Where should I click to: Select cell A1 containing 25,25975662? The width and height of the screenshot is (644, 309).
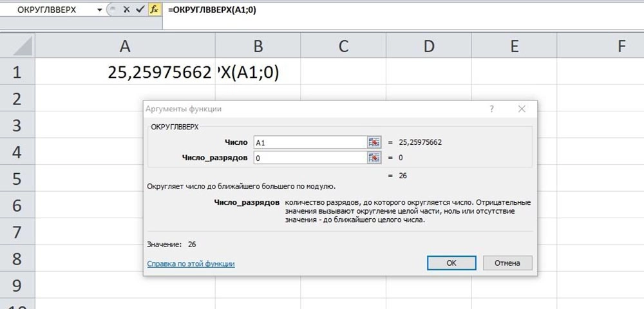(124, 73)
